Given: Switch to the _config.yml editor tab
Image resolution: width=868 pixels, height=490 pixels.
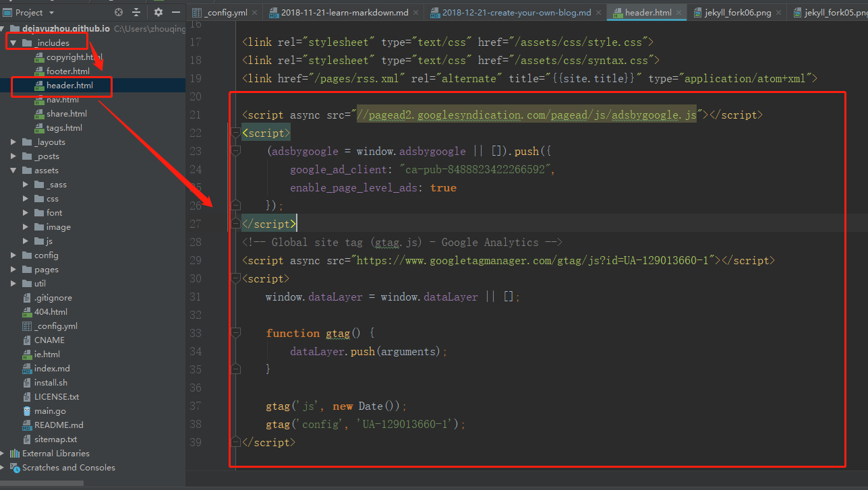Looking at the screenshot, I should [x=225, y=12].
